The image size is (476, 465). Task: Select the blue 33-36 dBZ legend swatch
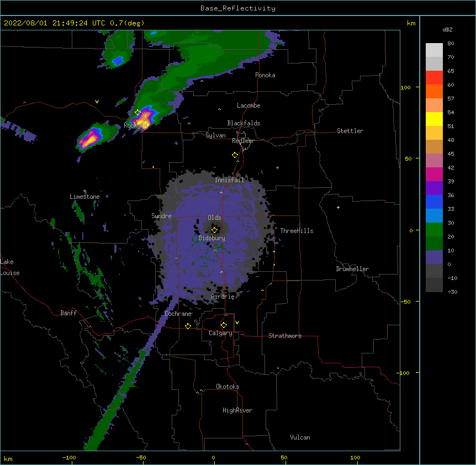434,202
